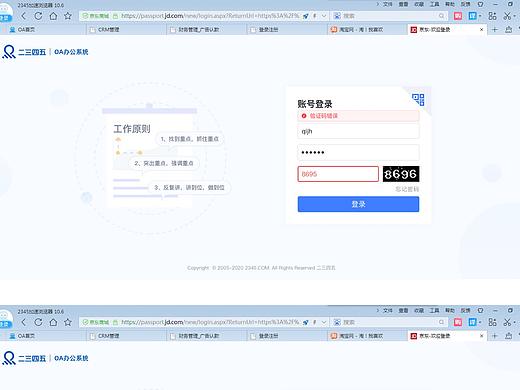Open the apps grid icon in the upper toolbar
The image size is (520, 390).
(x=492, y=16)
